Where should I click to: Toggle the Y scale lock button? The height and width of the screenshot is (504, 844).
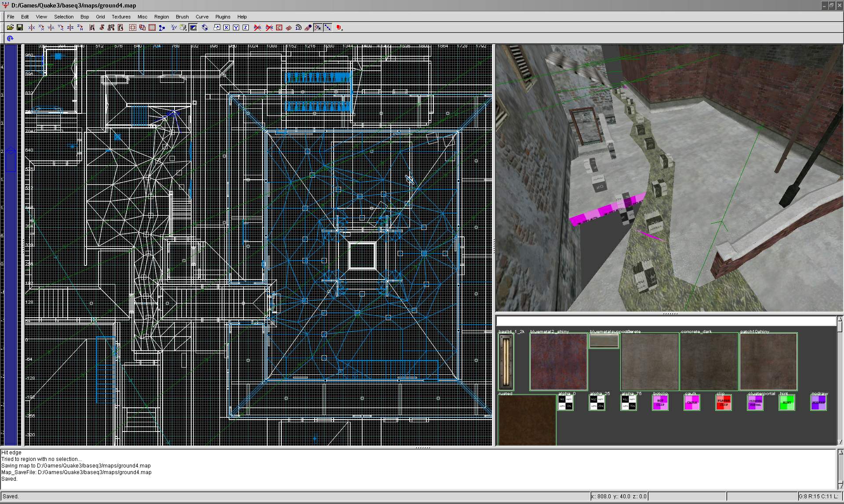(236, 27)
